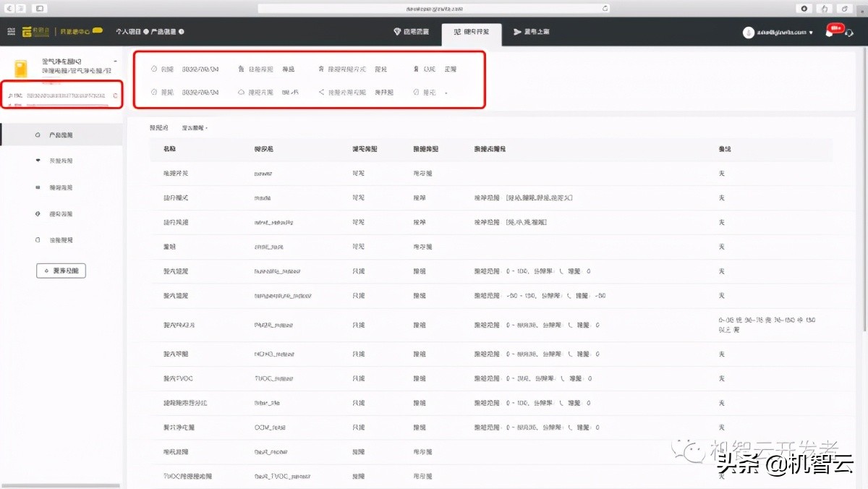Click the browser share icon
Screen dimensions: 868x489
[x=824, y=8]
